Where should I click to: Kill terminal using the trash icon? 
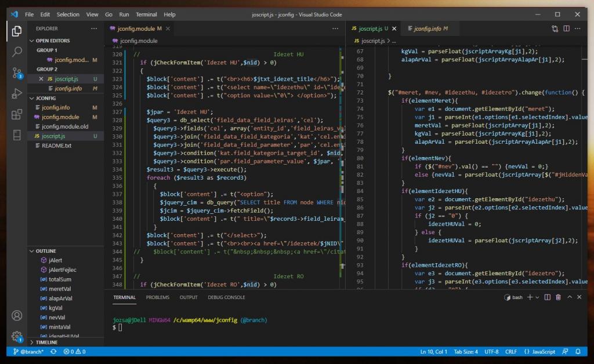coord(558,297)
